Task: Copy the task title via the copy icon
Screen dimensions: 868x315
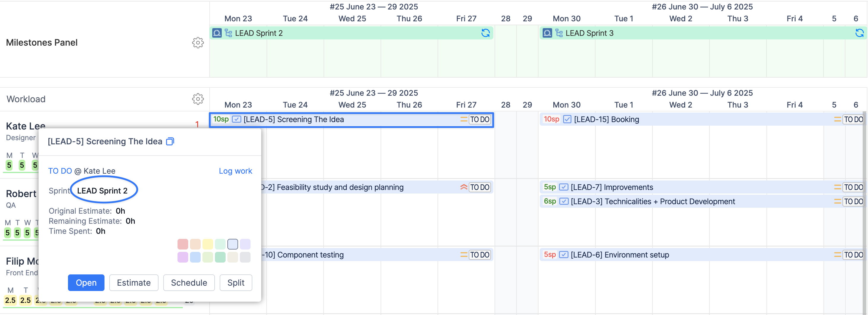Action: pyautogui.click(x=170, y=141)
